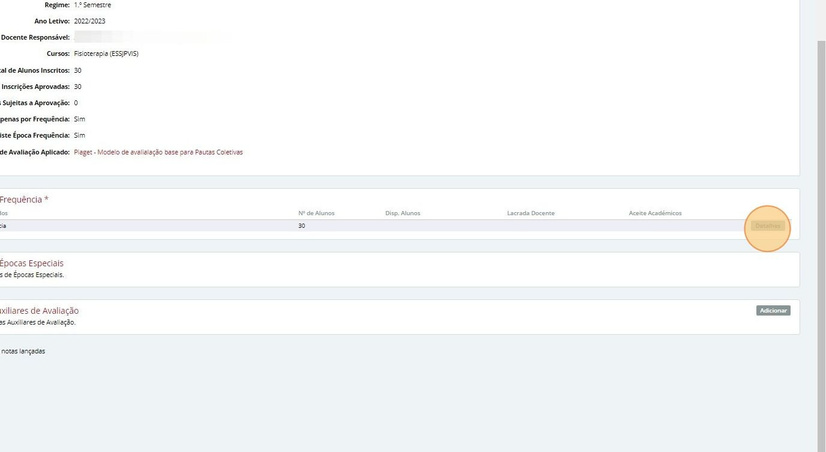Click the Lacrada Docente column header

pos(530,213)
